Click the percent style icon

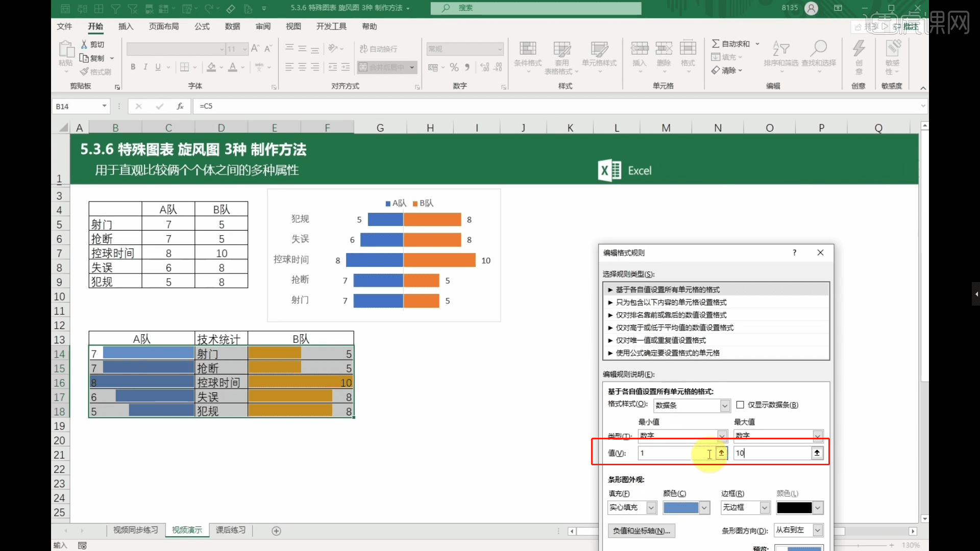pyautogui.click(x=454, y=67)
